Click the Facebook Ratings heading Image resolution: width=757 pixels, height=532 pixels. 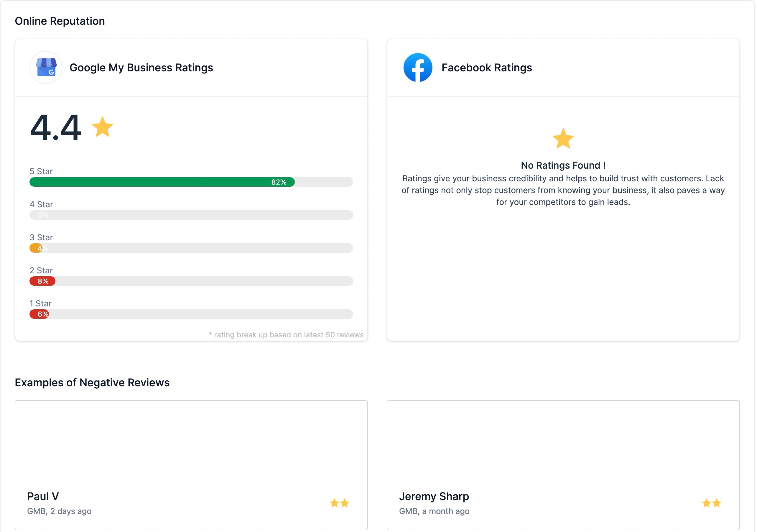point(486,68)
